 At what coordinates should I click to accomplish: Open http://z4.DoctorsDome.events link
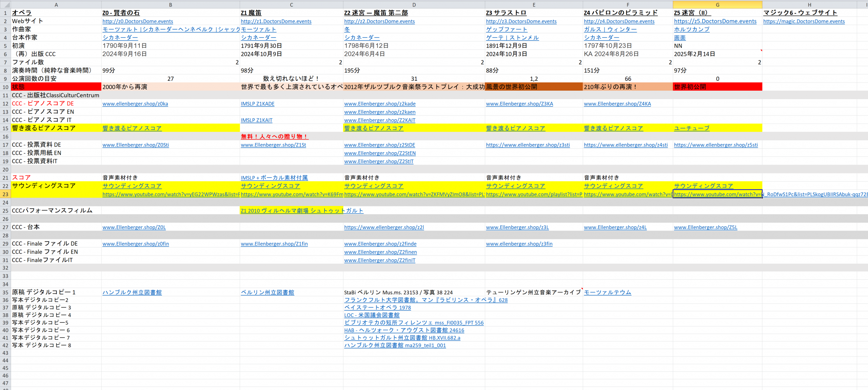(x=619, y=21)
